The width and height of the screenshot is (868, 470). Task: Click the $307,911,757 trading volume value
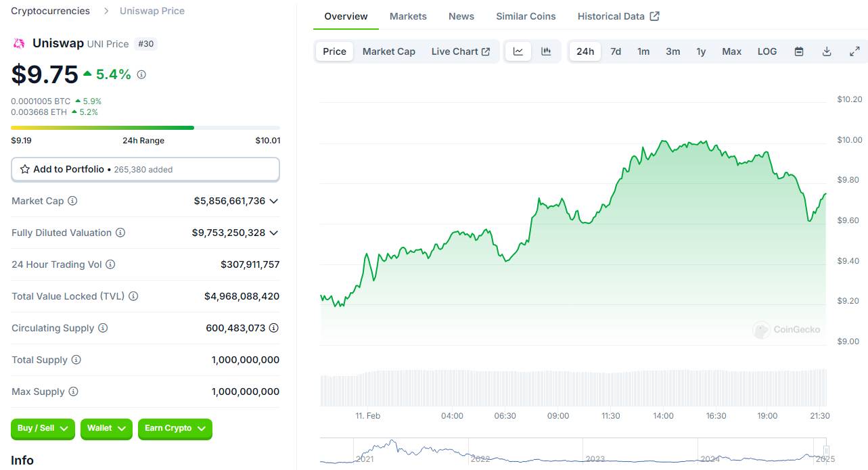tap(250, 264)
